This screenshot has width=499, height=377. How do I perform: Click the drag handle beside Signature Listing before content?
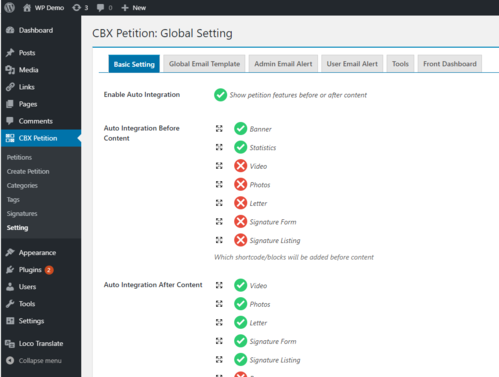coord(219,240)
